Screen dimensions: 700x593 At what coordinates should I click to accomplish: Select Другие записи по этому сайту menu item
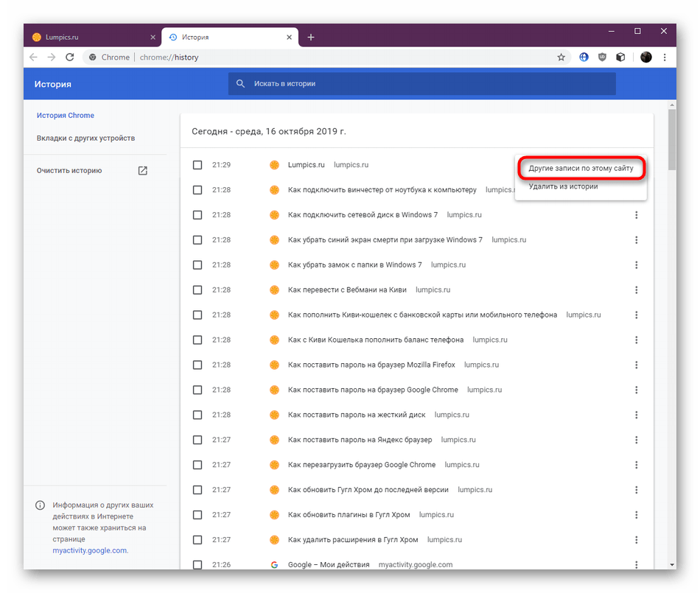581,168
